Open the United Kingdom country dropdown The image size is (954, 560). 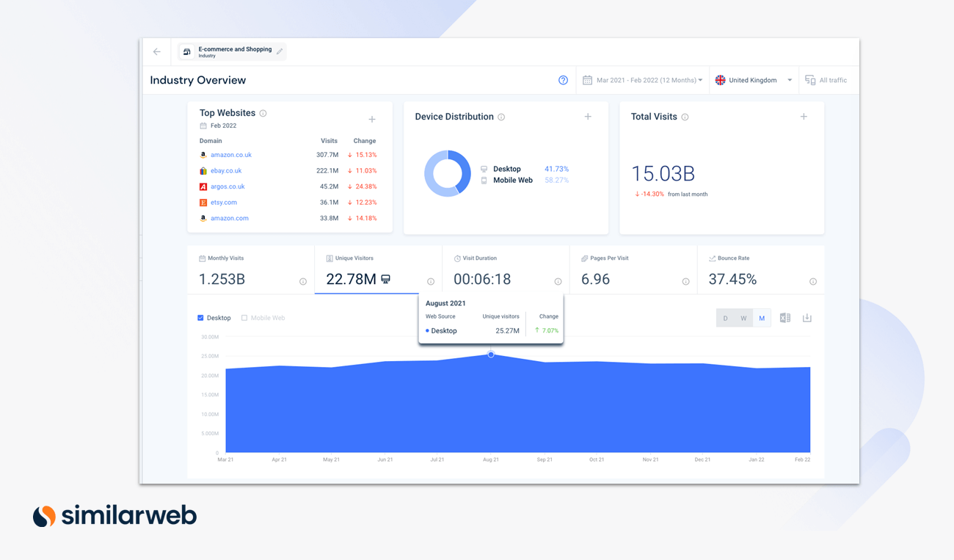click(754, 80)
